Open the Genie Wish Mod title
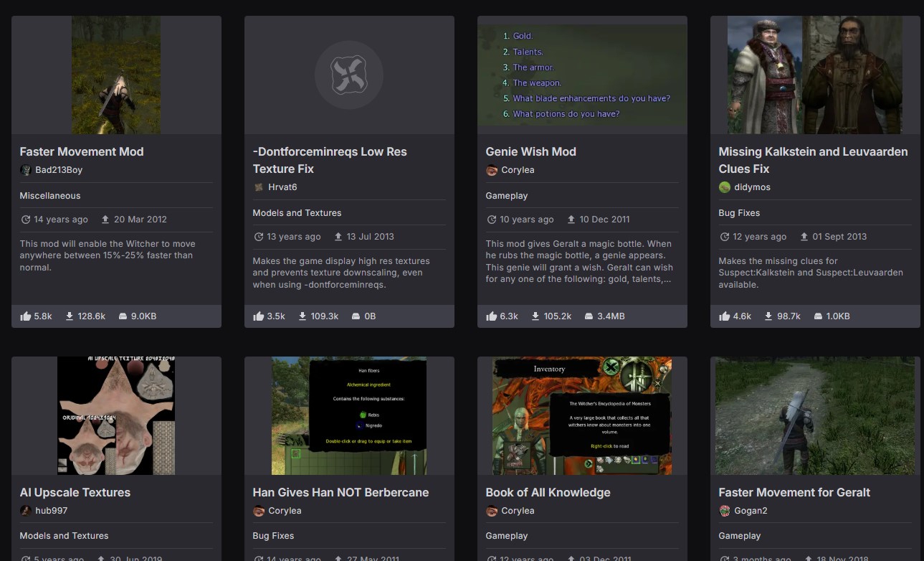This screenshot has width=924, height=561. [x=531, y=152]
